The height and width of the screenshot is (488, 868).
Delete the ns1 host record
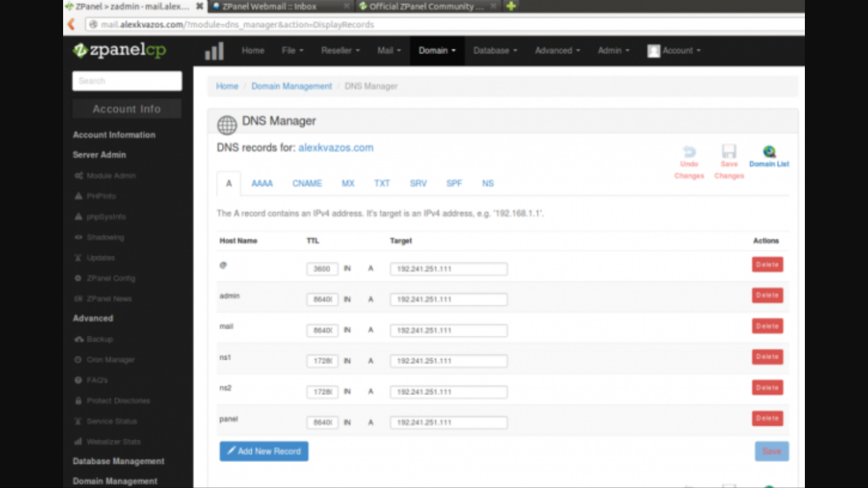click(x=767, y=357)
